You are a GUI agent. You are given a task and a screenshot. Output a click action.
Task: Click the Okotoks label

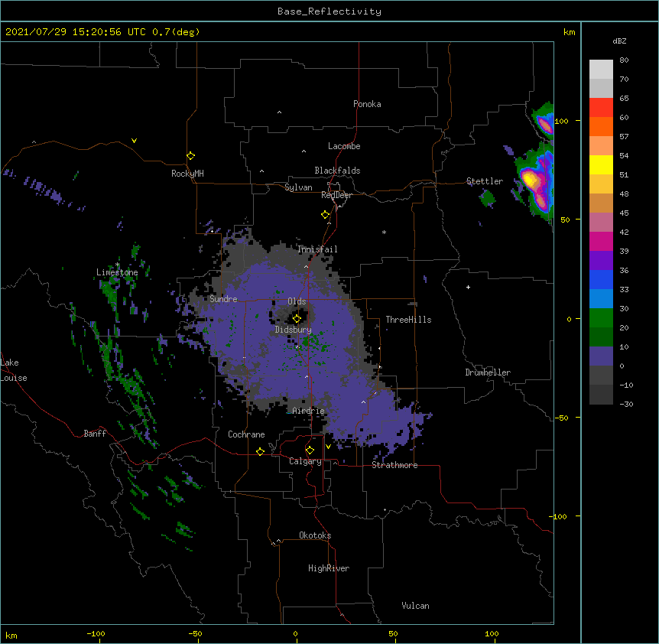(315, 535)
